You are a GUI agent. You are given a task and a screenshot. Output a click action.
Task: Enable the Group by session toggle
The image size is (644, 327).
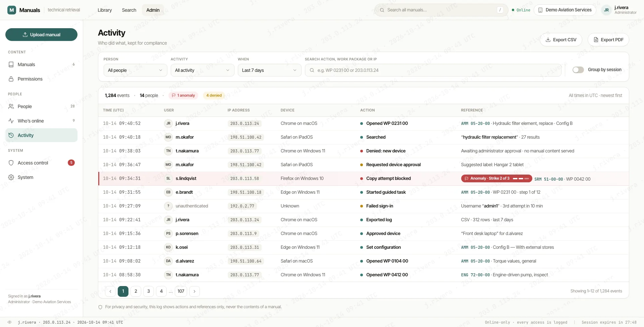tap(578, 70)
